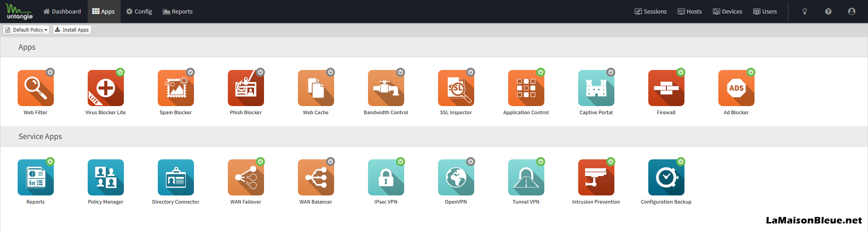Toggle power badge on Captive Portal
This screenshot has height=232, width=868.
(x=611, y=72)
